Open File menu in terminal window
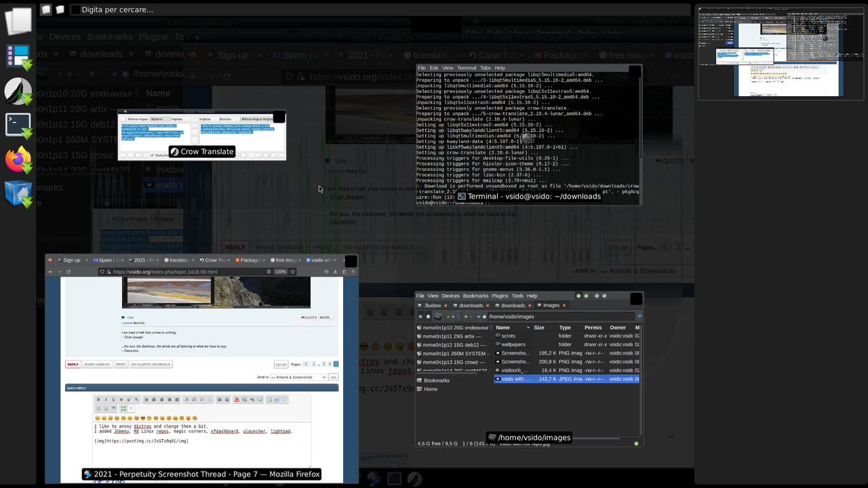 click(422, 68)
